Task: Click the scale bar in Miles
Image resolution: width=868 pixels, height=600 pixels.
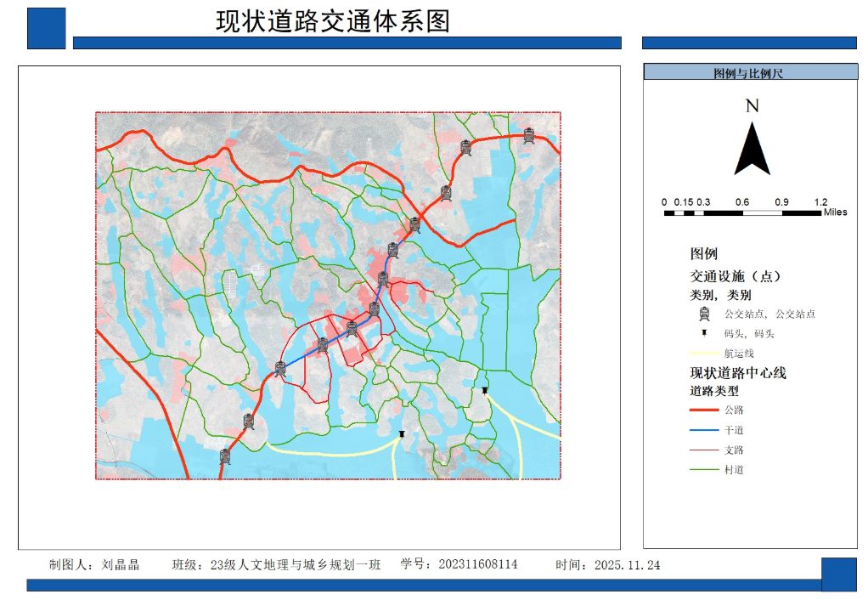Action: point(744,212)
